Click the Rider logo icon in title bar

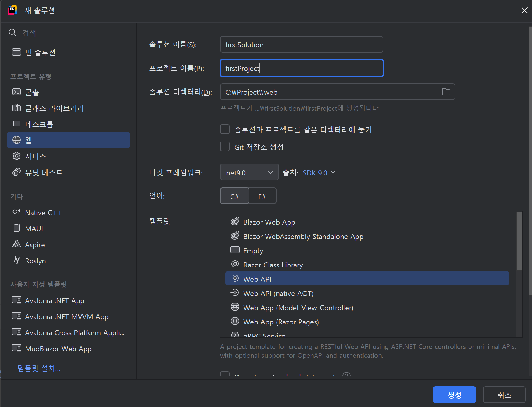point(12,10)
